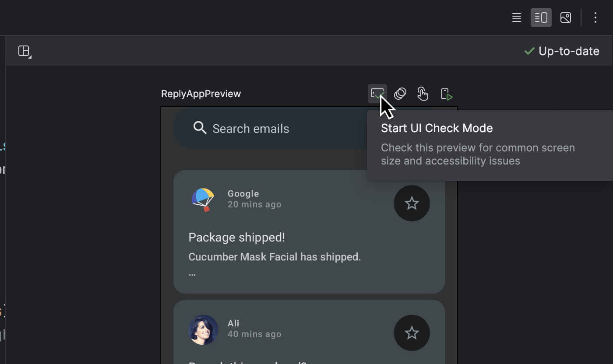Screen dimensions: 613x364
Task: Star the Google Package shipped email
Action: tap(412, 203)
